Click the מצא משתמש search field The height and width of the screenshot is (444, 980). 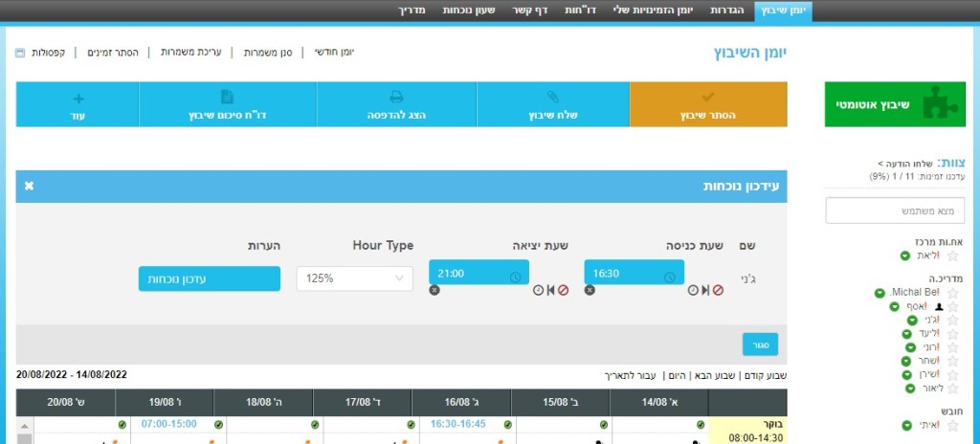895,210
